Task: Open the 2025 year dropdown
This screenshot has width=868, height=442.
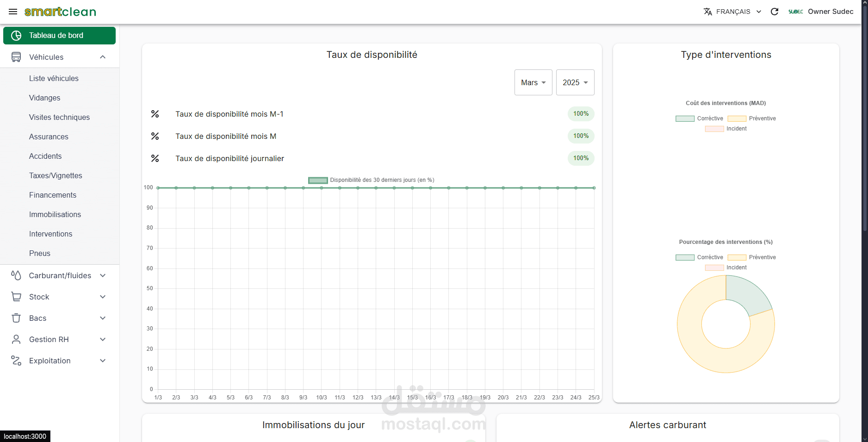Action: pyautogui.click(x=575, y=82)
